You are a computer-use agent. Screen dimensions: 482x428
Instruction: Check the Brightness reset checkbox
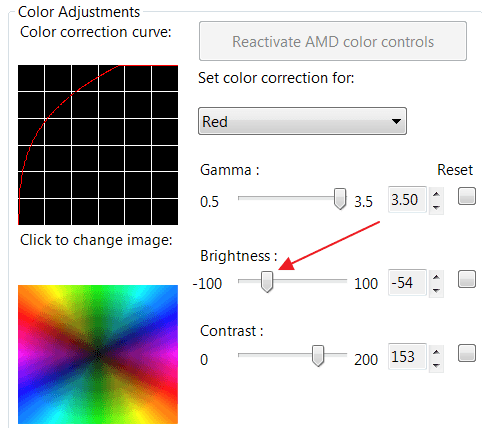(x=467, y=279)
